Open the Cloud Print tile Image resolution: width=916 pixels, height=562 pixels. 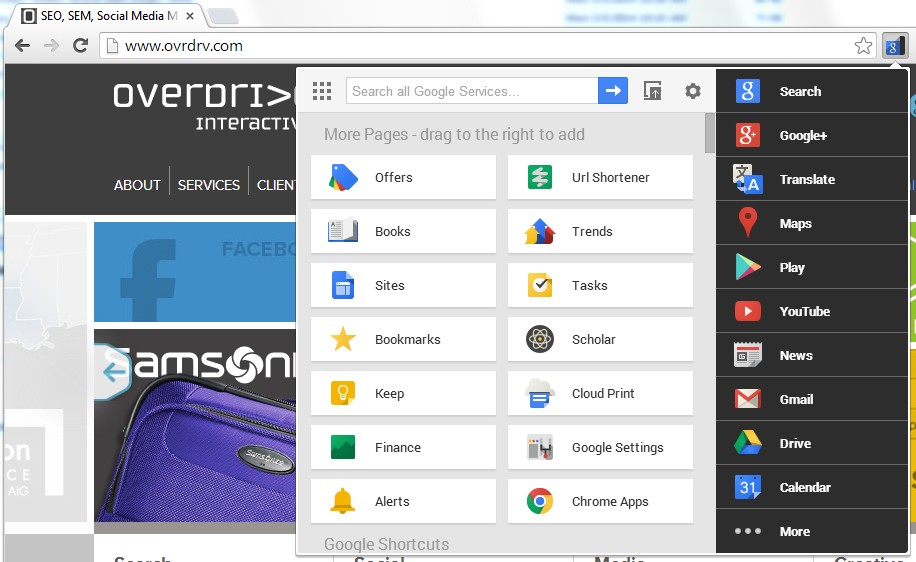[600, 393]
